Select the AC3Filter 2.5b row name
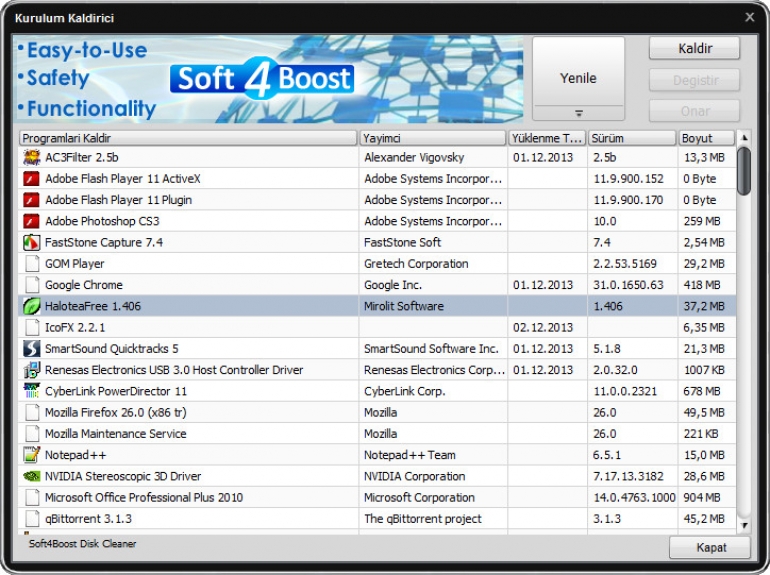Viewport: 770px width, 575px height. tap(82, 157)
